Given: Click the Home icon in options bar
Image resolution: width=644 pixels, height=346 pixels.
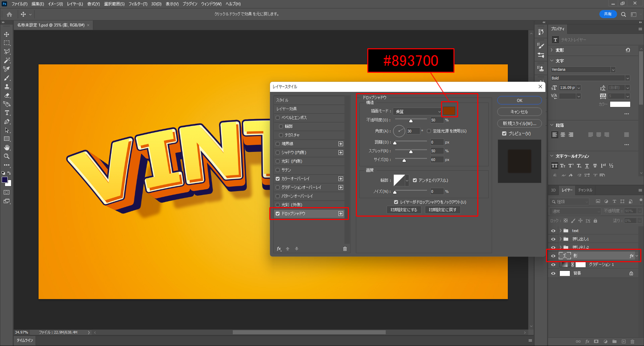Looking at the screenshot, I should (x=9, y=14).
